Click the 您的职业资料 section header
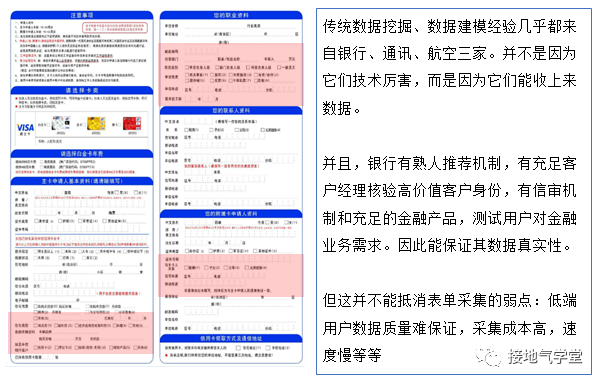 (231, 15)
